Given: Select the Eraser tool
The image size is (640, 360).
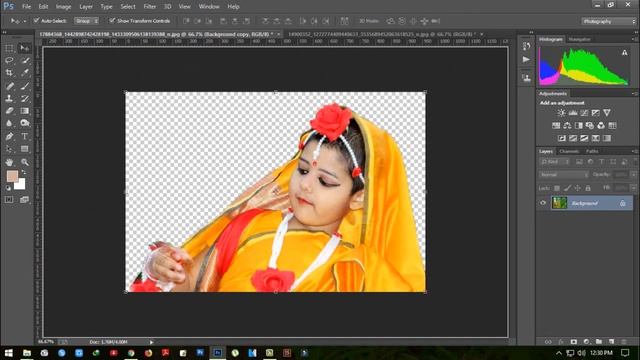Looking at the screenshot, I should [x=9, y=111].
